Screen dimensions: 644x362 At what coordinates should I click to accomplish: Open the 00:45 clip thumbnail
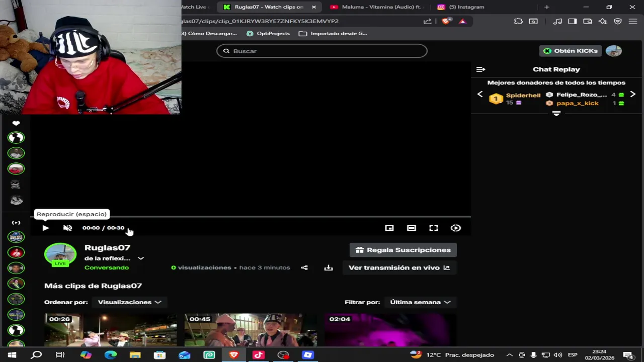tap(251, 330)
